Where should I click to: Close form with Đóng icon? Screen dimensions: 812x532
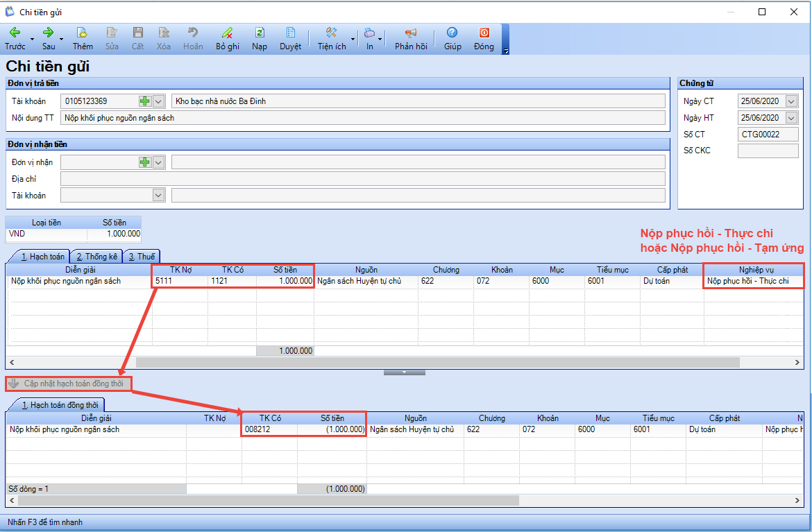(x=484, y=33)
